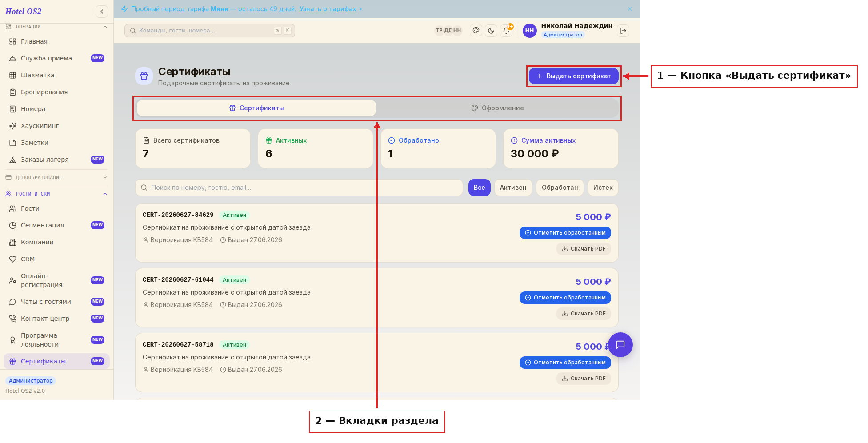Click the certificate number CERT-20260627-84629
The height and width of the screenshot is (443, 868).
click(x=178, y=215)
